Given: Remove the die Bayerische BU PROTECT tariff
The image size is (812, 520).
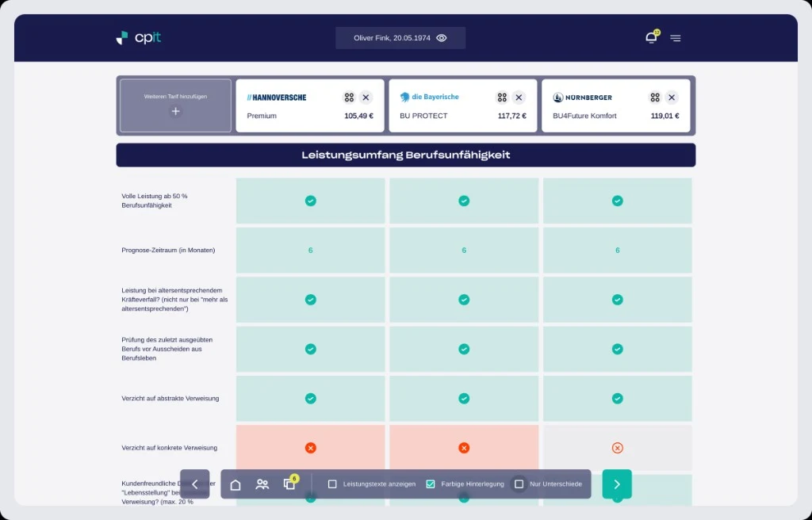Looking at the screenshot, I should 519,97.
